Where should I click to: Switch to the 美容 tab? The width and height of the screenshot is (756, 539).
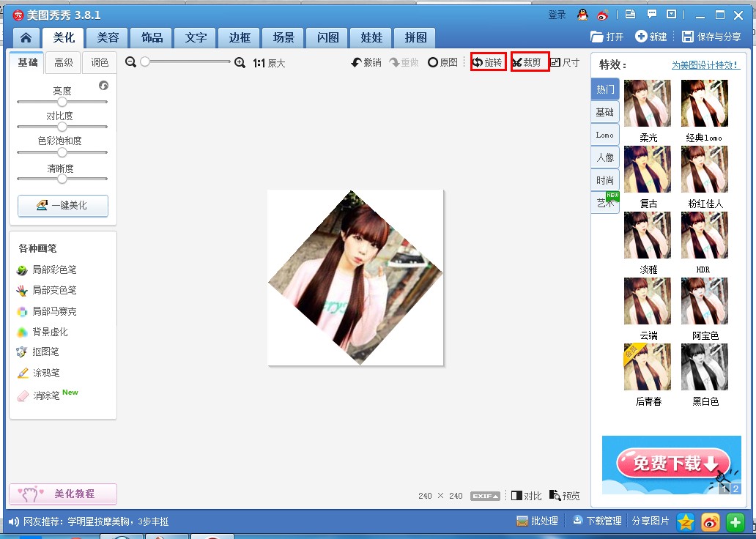[108, 38]
